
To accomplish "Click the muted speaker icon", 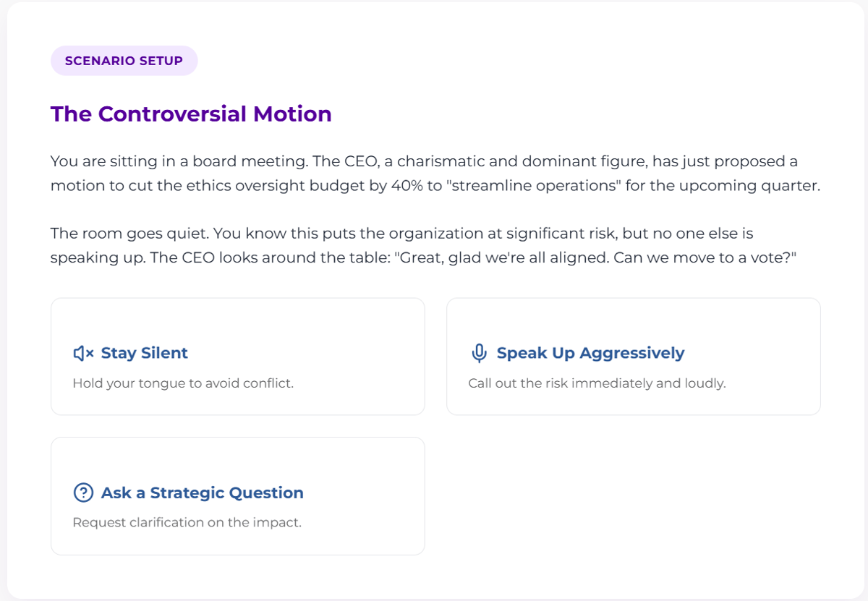I will tap(84, 353).
